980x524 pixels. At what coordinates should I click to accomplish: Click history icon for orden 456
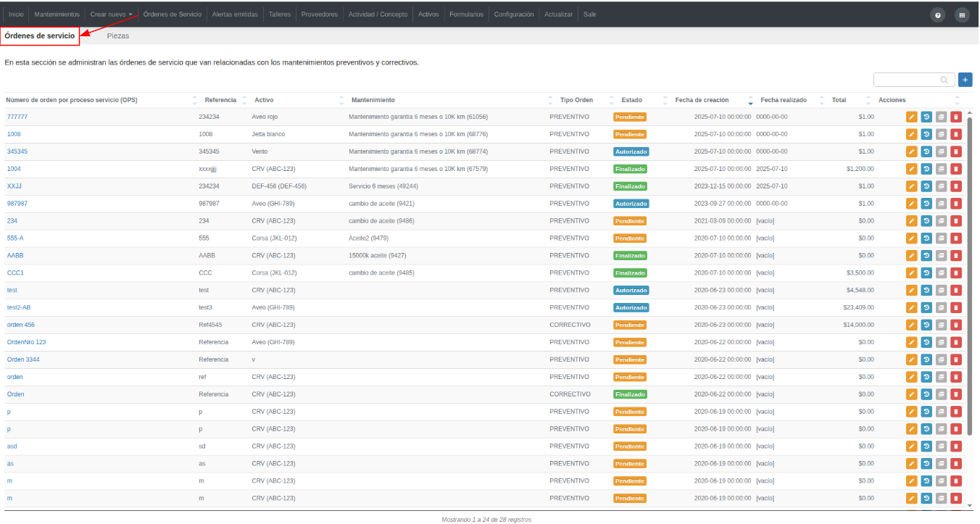[926, 325]
